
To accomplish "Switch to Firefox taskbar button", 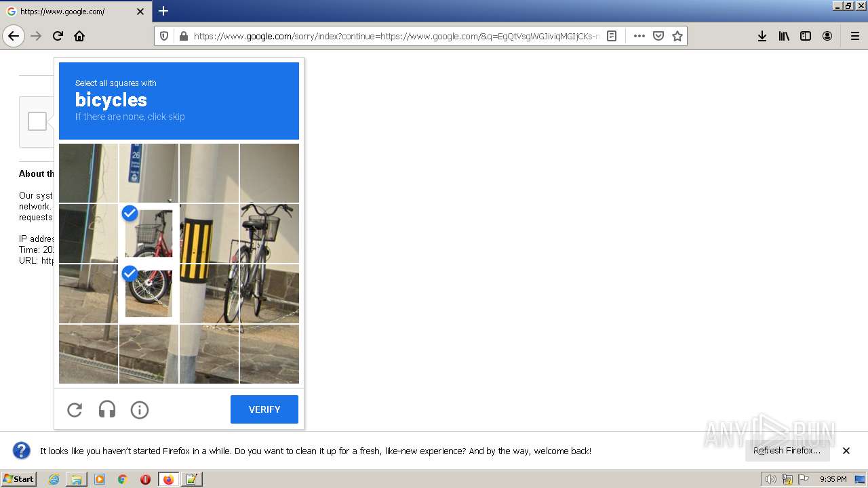I will 169,479.
